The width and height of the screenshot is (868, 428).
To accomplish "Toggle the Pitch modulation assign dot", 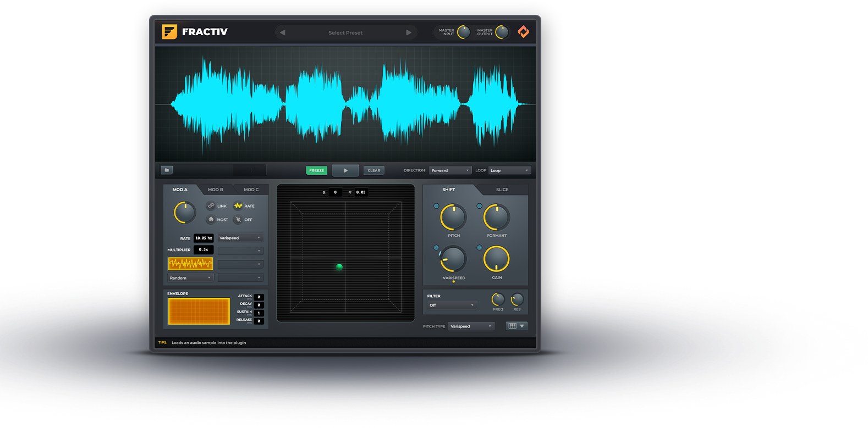I will tap(436, 206).
